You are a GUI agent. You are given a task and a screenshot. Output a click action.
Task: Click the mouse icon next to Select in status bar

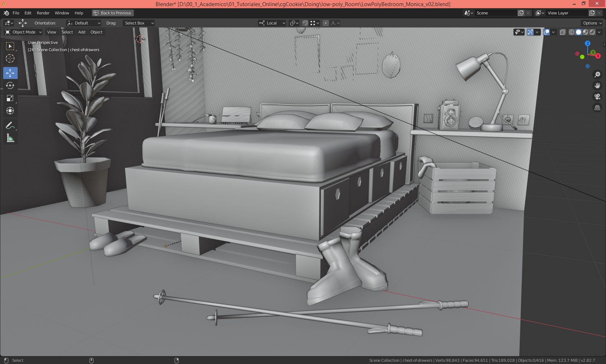pyautogui.click(x=6, y=360)
